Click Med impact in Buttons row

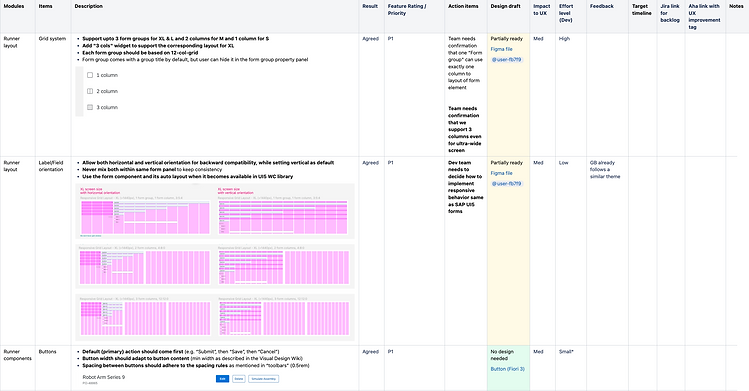pos(538,352)
